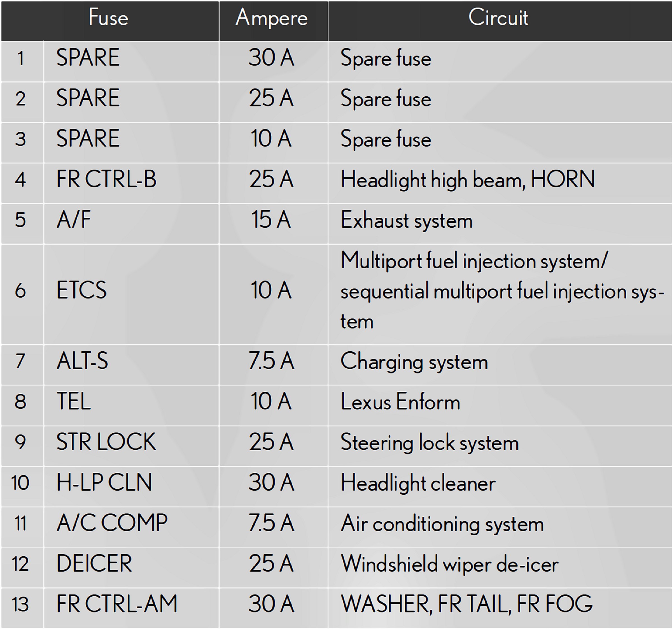The image size is (672, 629).
Task: Select the Headlight cleaner circuit cell
Action: tap(418, 483)
